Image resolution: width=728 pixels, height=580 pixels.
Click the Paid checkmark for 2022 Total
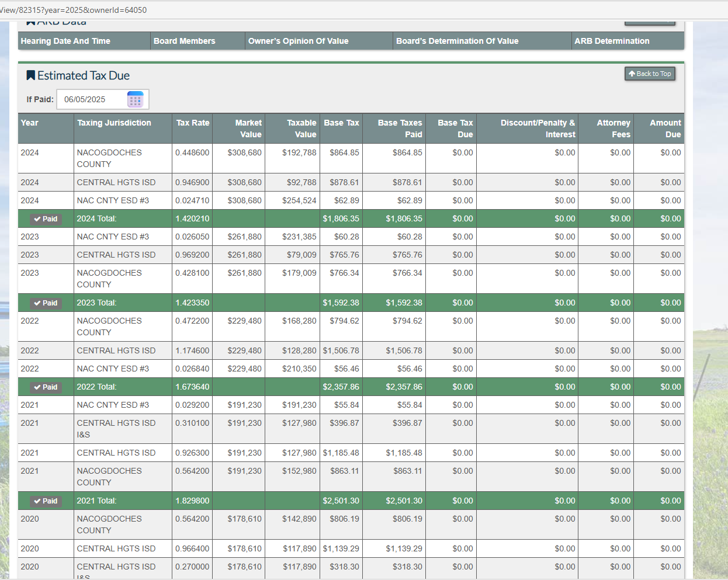(x=37, y=387)
